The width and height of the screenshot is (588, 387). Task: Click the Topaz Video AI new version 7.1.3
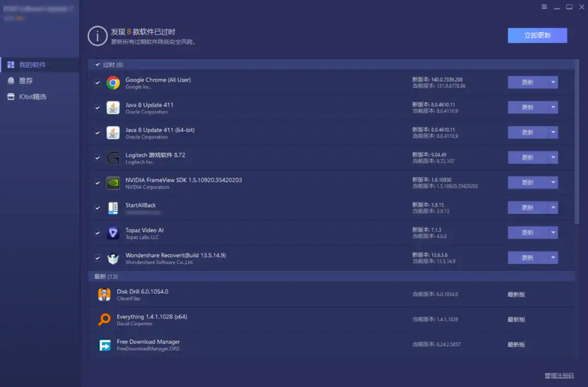[x=427, y=229]
